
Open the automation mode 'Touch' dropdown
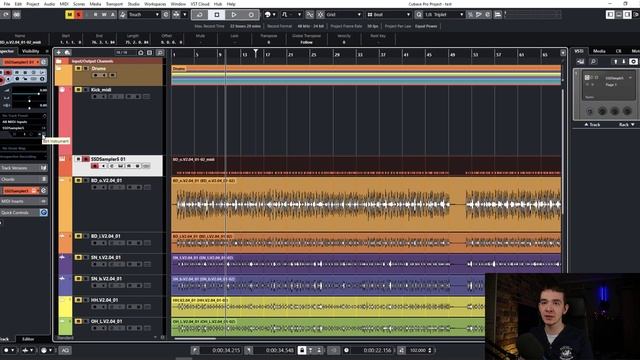click(x=143, y=15)
